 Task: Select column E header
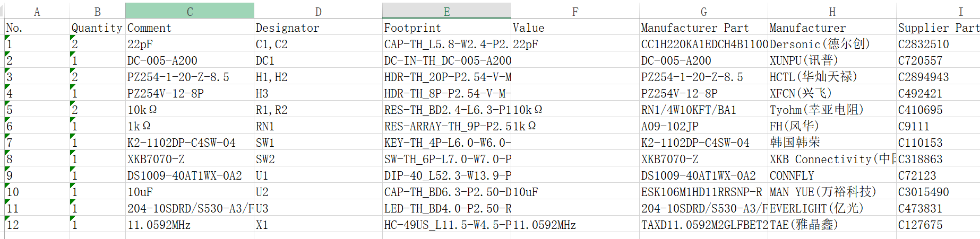coord(446,12)
